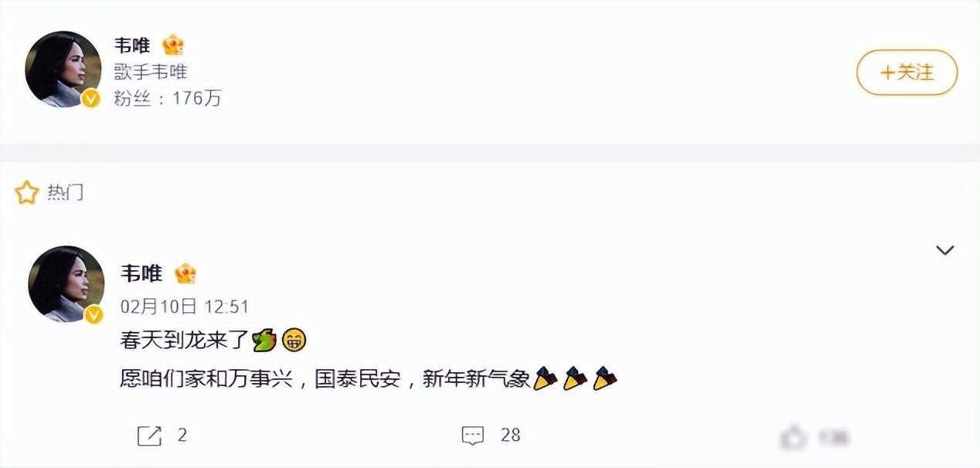Click the fan count 粉丝：176万

click(x=168, y=99)
